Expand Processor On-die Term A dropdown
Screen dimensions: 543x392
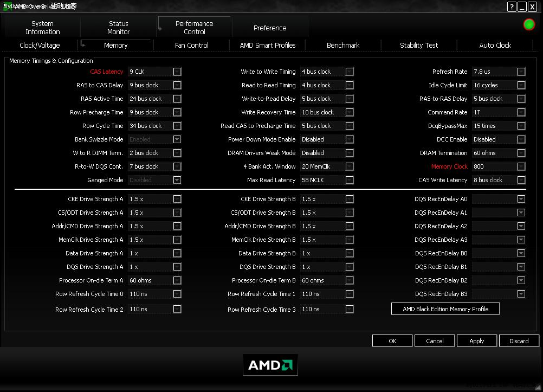point(177,280)
